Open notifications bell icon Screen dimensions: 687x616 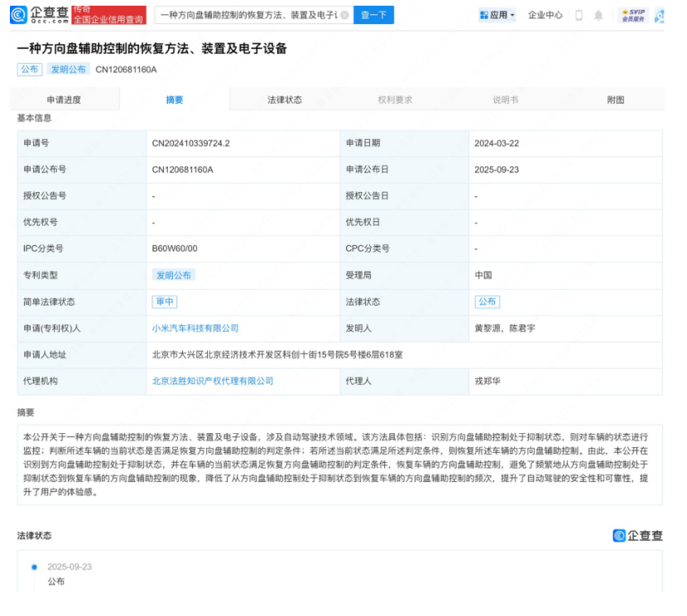598,16
